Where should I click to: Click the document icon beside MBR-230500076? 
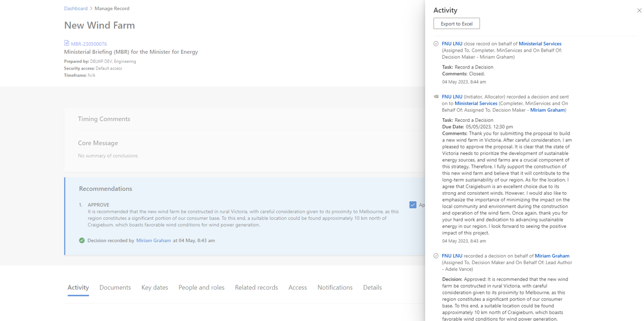tap(66, 43)
